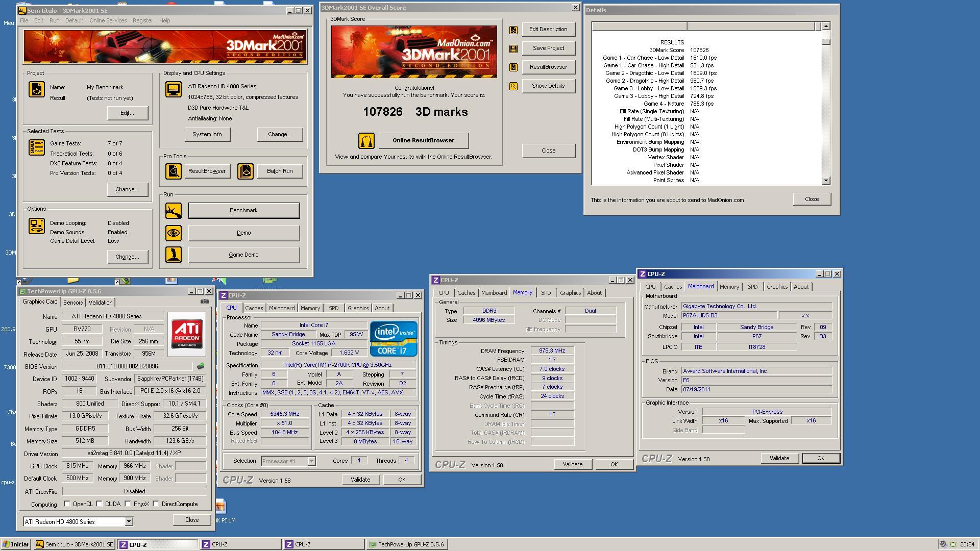The height and width of the screenshot is (551, 980).
Task: Switch to Graphics tab in Mainboard CPU-Z window
Action: tap(777, 287)
